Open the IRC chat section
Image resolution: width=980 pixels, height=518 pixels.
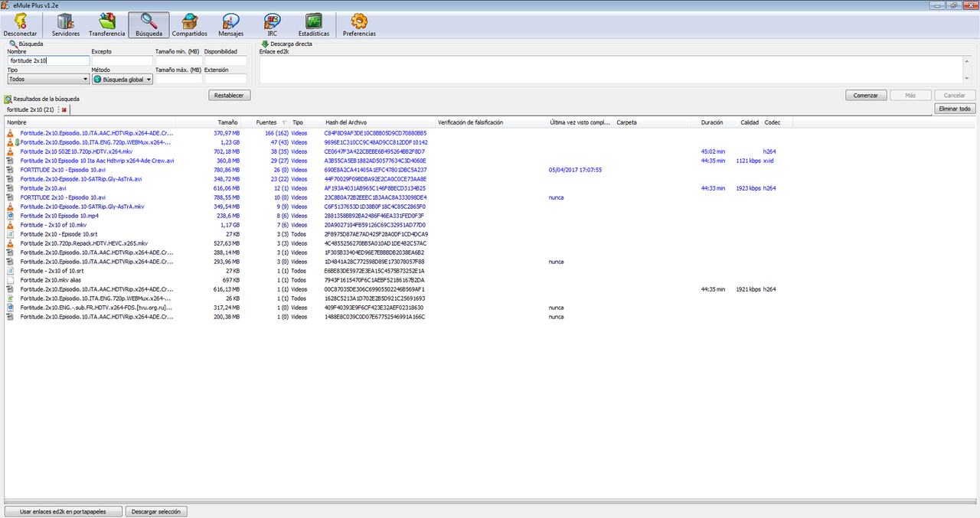tap(272, 25)
